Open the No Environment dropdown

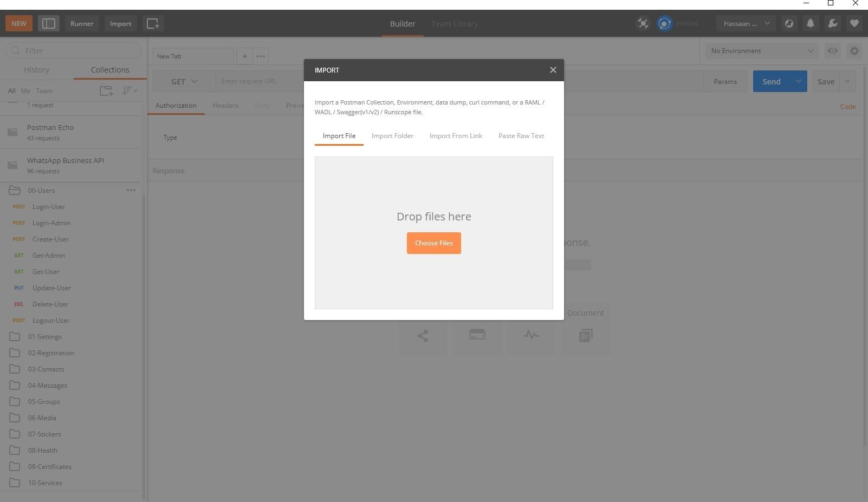pyautogui.click(x=761, y=51)
